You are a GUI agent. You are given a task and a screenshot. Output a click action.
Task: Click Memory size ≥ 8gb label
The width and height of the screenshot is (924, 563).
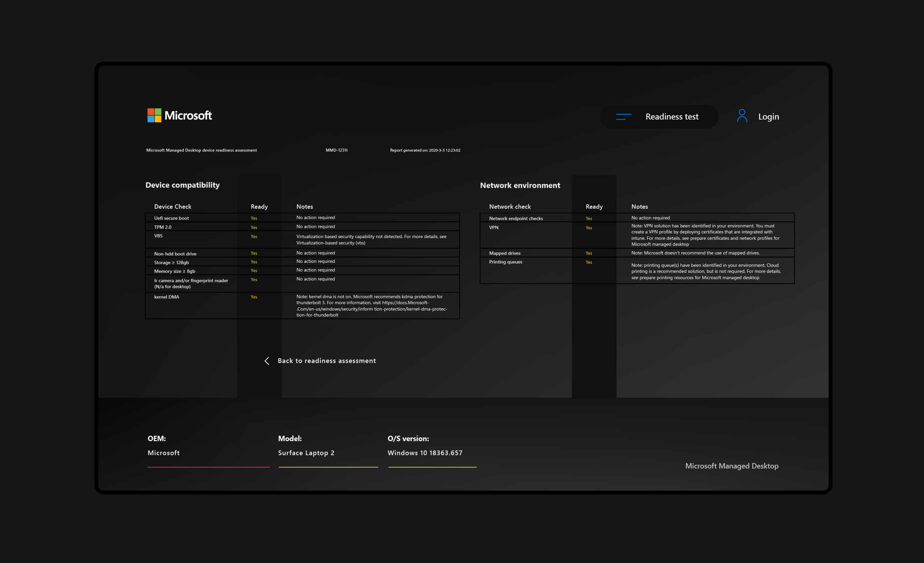click(174, 271)
